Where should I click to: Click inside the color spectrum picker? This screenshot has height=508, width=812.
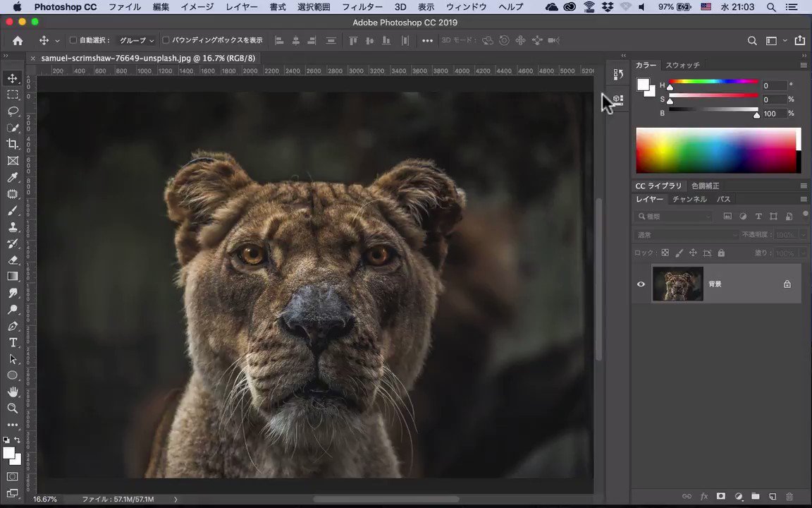click(x=715, y=150)
